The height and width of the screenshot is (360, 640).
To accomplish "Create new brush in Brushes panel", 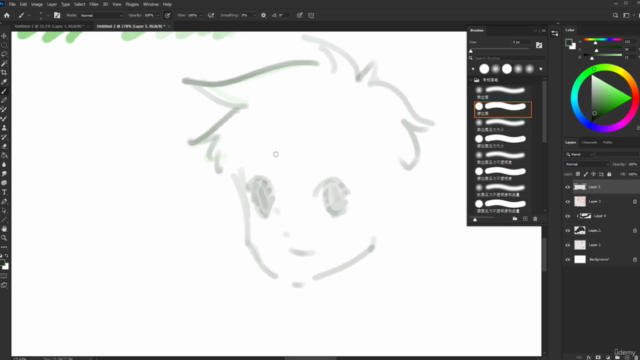I will point(525,219).
